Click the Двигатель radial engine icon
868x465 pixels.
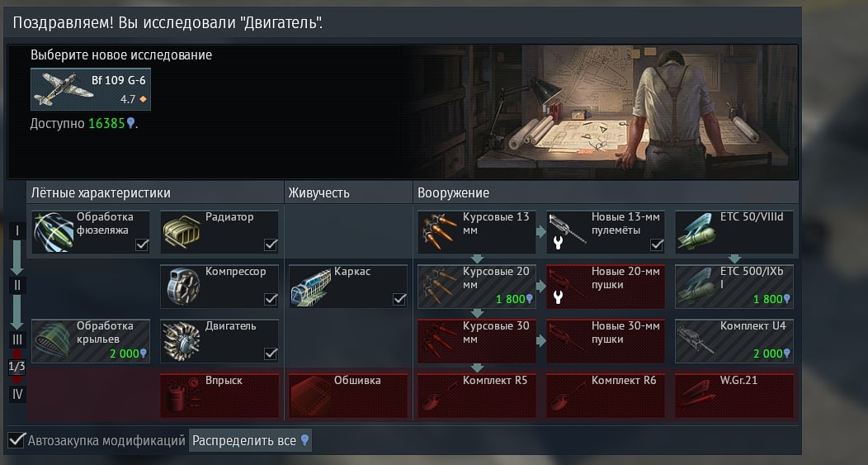point(182,341)
